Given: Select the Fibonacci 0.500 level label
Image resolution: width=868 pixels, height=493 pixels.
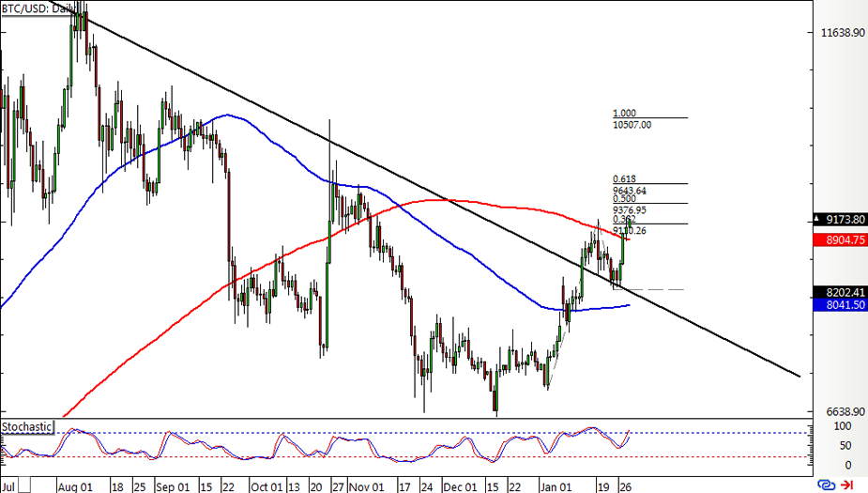Looking at the screenshot, I should (x=624, y=199).
